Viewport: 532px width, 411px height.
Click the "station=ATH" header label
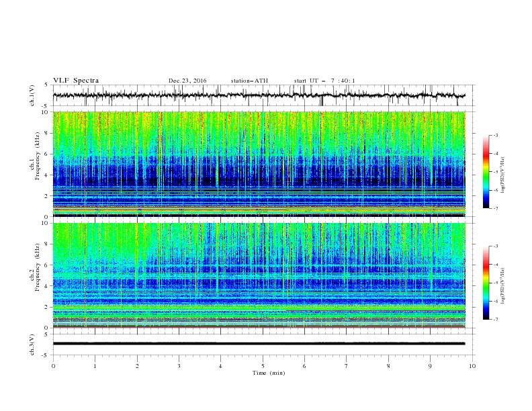click(249, 81)
